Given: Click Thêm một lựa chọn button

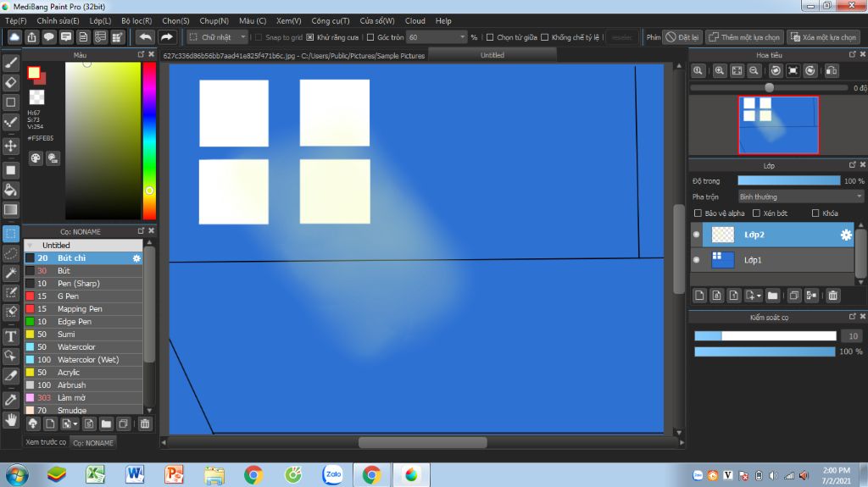Looking at the screenshot, I should (744, 37).
